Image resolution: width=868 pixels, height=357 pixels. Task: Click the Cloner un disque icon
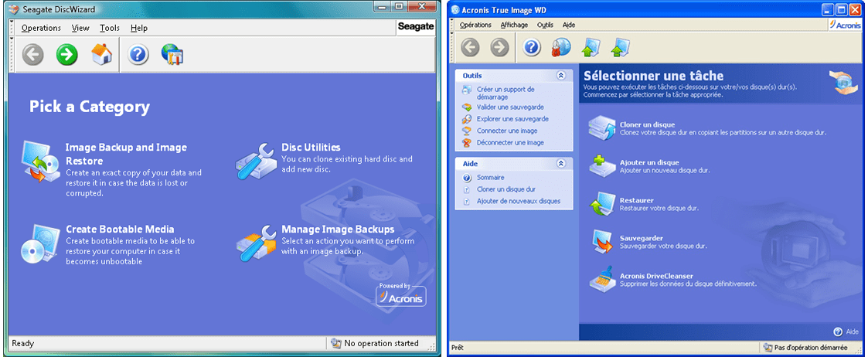(x=602, y=129)
